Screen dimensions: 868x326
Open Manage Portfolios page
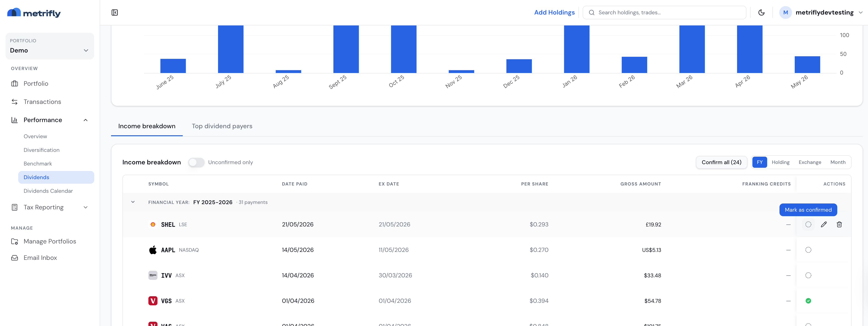coord(50,241)
